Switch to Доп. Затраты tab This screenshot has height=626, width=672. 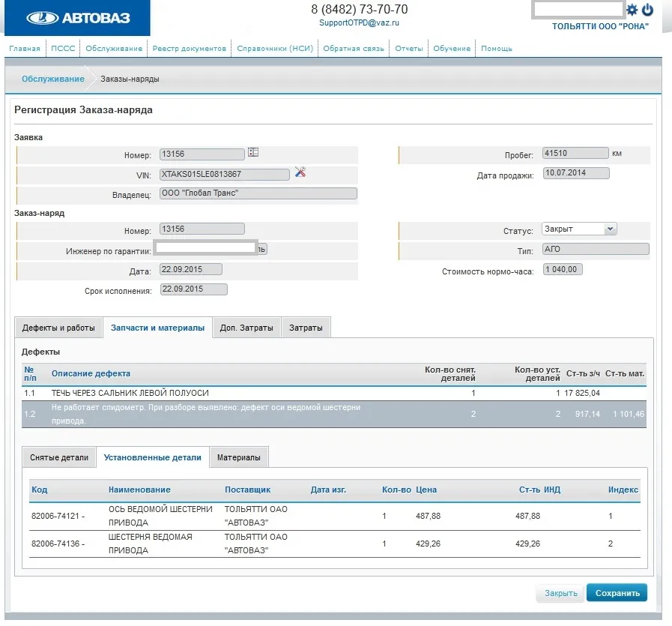tap(246, 328)
